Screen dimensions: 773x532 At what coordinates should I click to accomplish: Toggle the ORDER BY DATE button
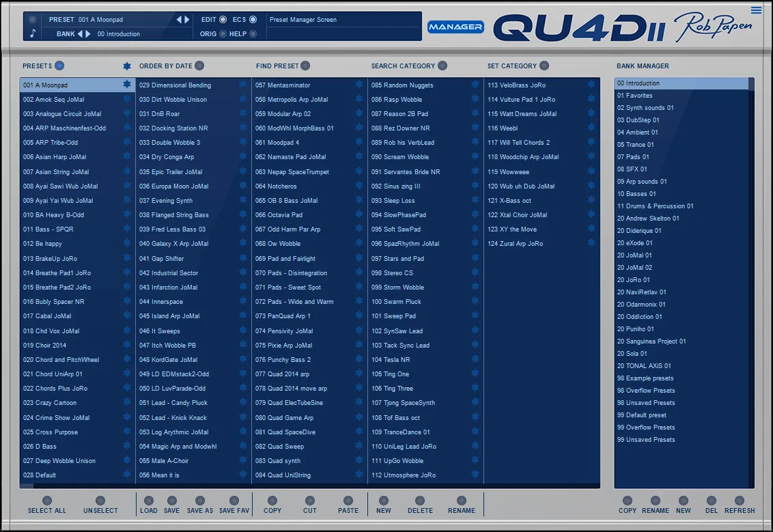click(x=199, y=66)
